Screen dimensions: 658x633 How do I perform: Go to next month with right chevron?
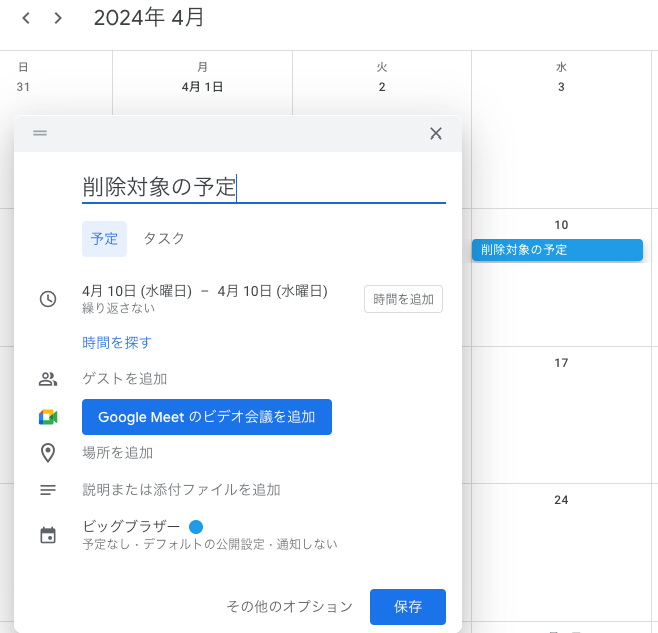(x=58, y=18)
